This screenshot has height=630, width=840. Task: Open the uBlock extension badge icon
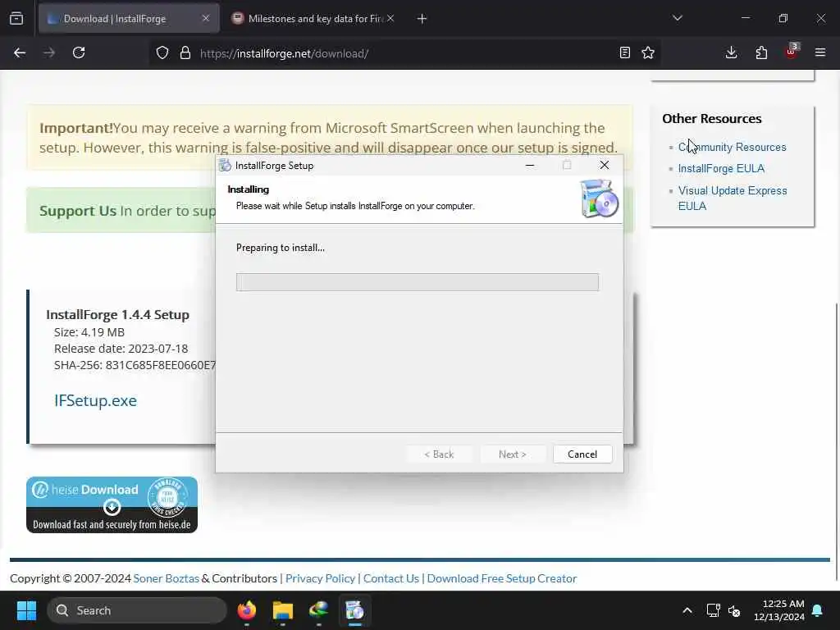click(x=792, y=52)
